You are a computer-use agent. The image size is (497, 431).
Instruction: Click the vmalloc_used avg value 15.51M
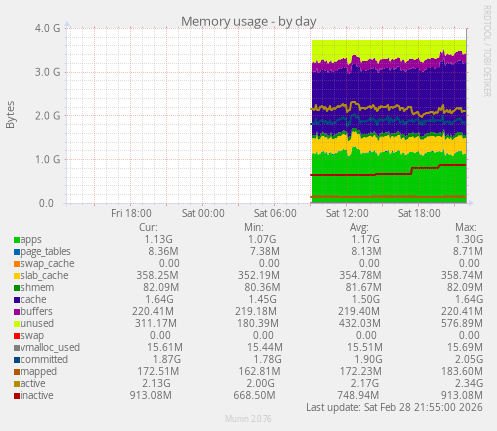[x=365, y=347]
